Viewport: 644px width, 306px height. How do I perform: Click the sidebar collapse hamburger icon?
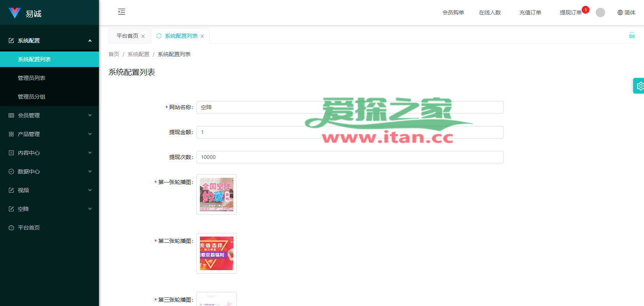pyautogui.click(x=122, y=12)
